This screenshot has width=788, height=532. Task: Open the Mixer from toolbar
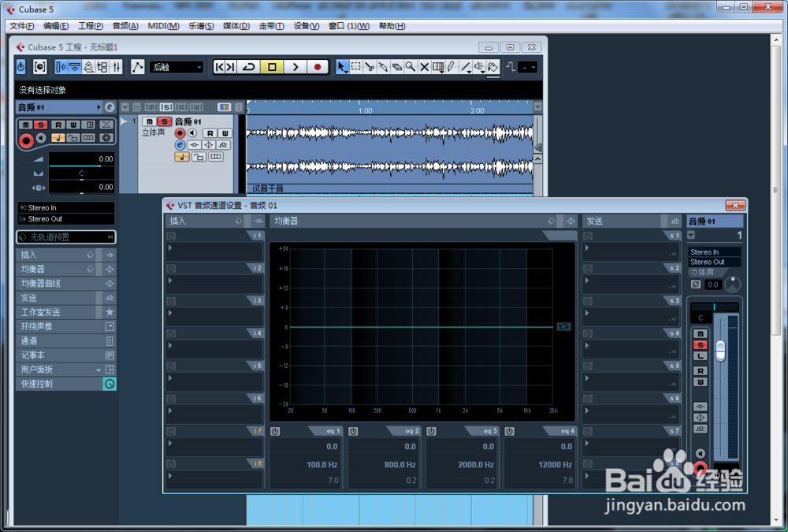tap(116, 67)
